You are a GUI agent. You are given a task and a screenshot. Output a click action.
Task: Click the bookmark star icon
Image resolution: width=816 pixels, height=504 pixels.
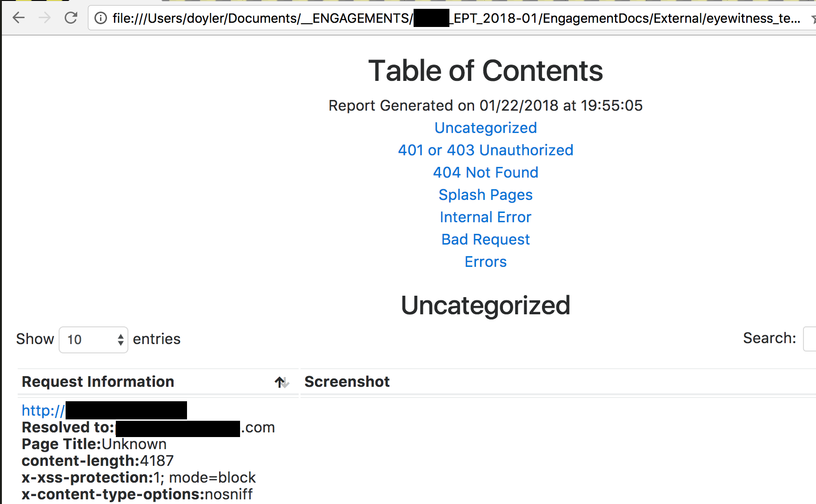813,19
